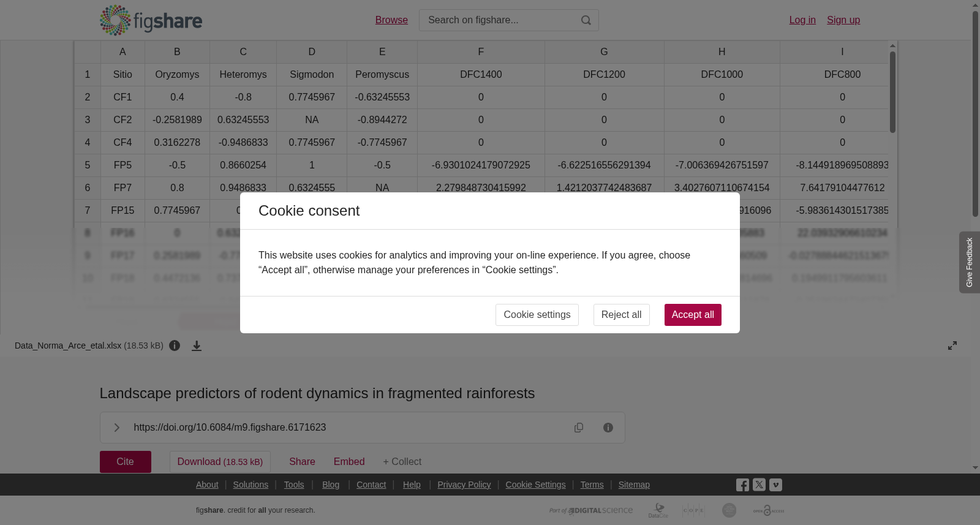Open Contact footer link
980x525 pixels.
click(371, 485)
